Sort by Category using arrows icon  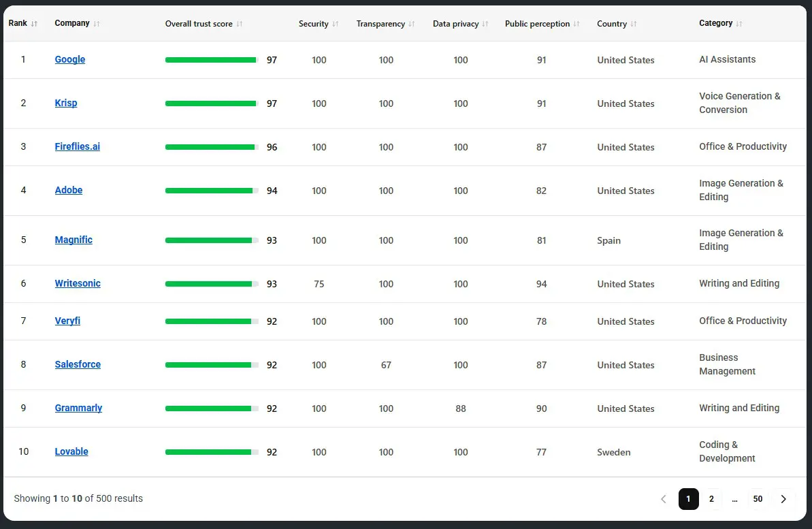[x=739, y=24]
